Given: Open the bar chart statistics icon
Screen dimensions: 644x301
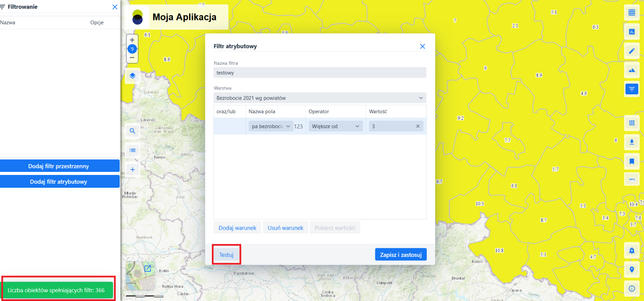Looking at the screenshot, I should [632, 32].
